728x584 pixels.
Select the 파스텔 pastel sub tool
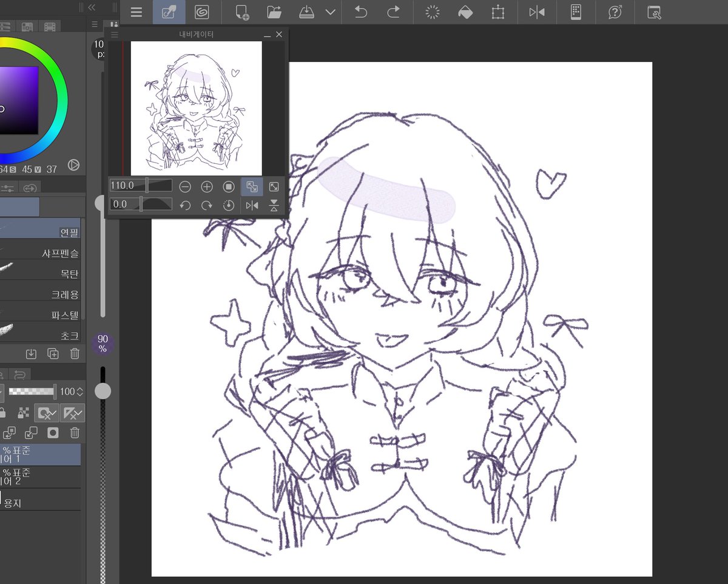pos(40,312)
